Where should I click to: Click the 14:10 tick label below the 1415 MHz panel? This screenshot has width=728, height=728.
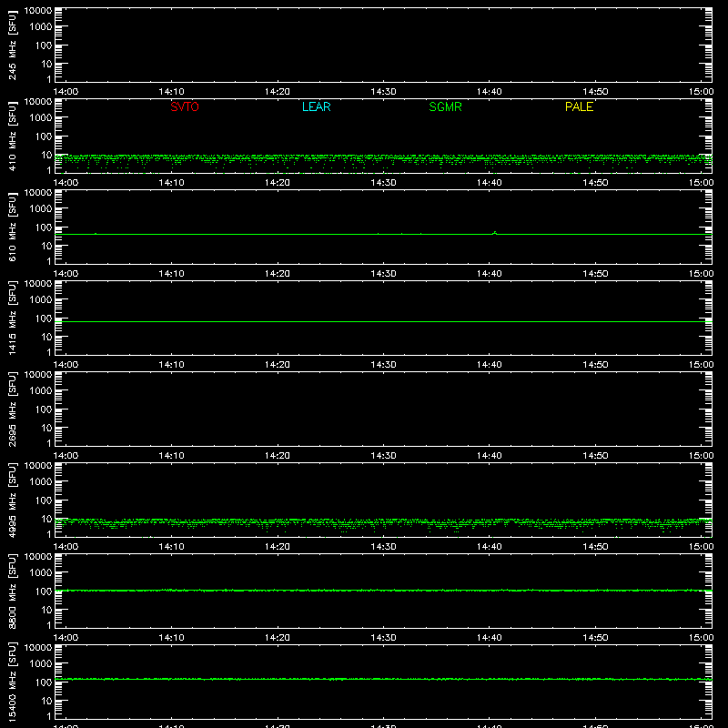[171, 365]
